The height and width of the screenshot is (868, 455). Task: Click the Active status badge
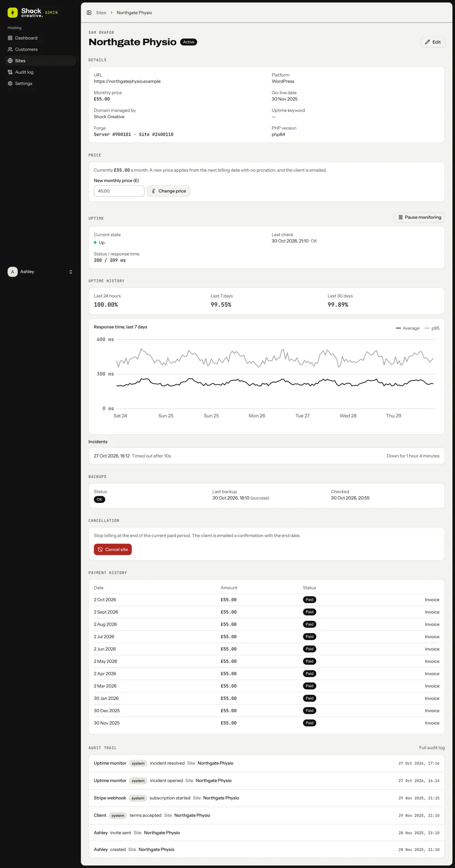pos(188,42)
